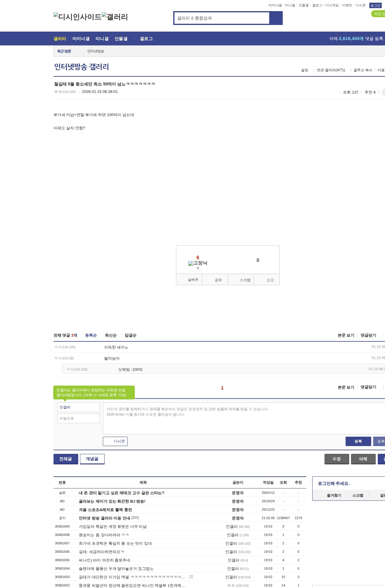Collapse comments with 댓글닫기 in the page number row
Viewport: 385px width, 588px height.
[368, 387]
